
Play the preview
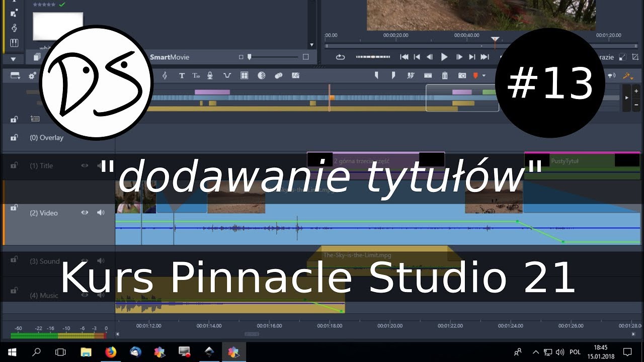tap(444, 57)
